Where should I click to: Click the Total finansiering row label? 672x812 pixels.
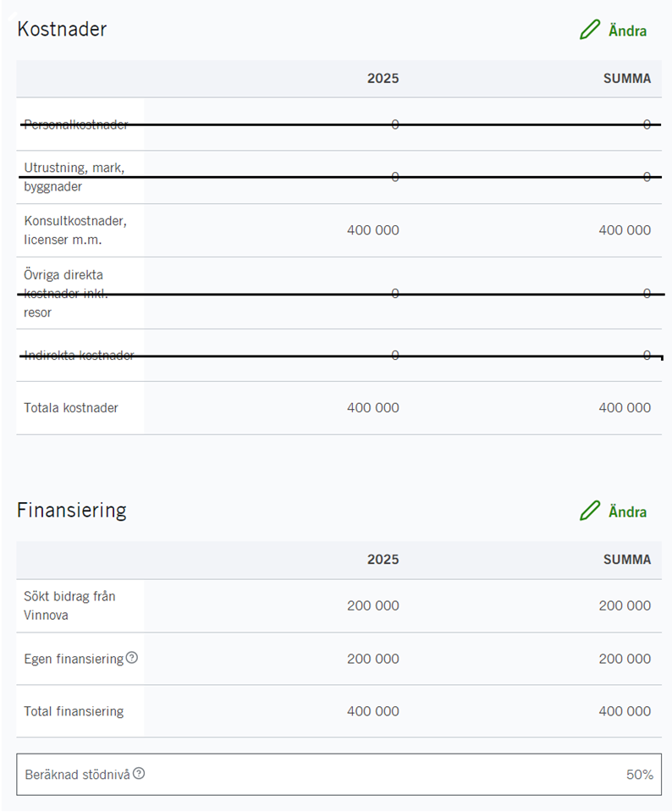click(x=74, y=711)
